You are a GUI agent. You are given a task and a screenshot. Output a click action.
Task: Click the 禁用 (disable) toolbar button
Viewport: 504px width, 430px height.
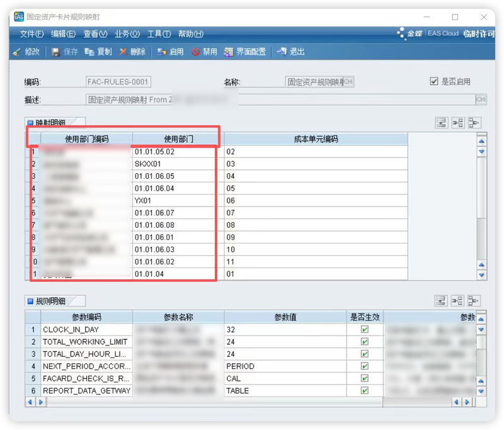204,52
